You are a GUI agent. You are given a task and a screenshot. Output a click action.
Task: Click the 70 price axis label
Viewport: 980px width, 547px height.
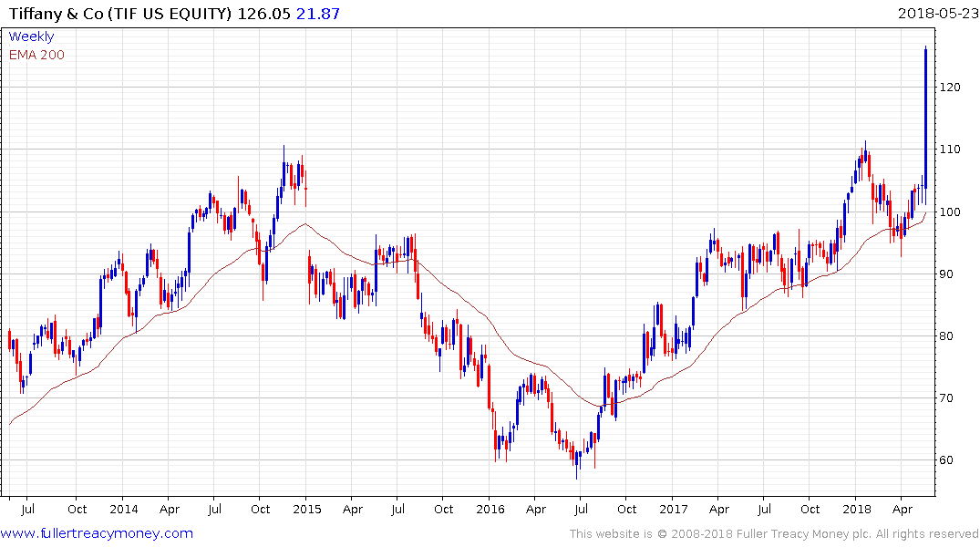945,398
